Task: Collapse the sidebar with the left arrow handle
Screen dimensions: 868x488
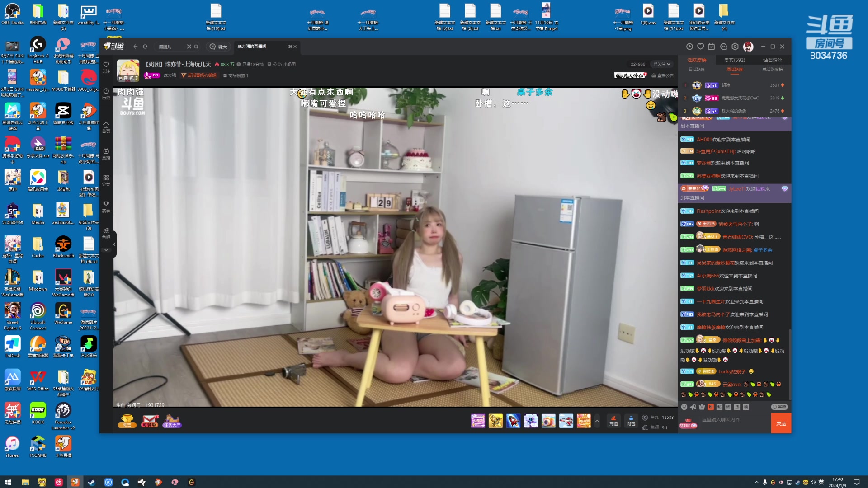Action: (114, 244)
